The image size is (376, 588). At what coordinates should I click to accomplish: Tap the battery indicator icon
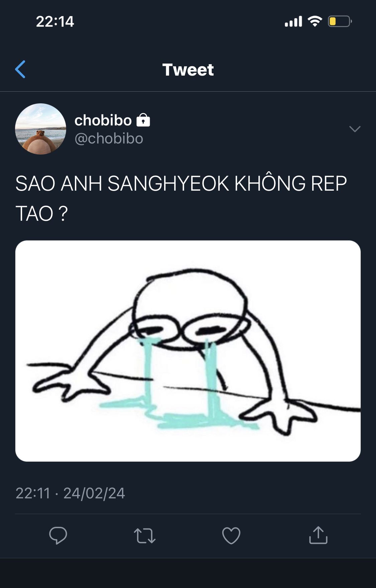click(x=340, y=21)
